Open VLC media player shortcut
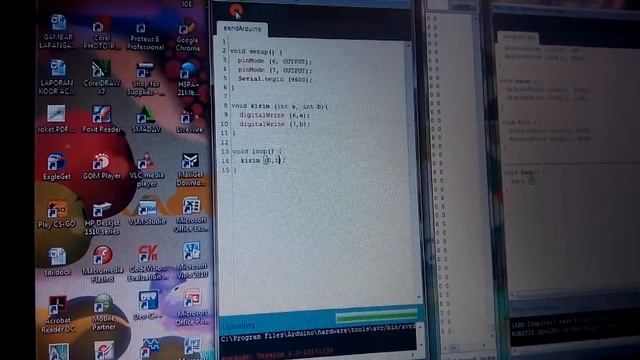Image resolution: width=640 pixels, height=360 pixels. pyautogui.click(x=146, y=170)
